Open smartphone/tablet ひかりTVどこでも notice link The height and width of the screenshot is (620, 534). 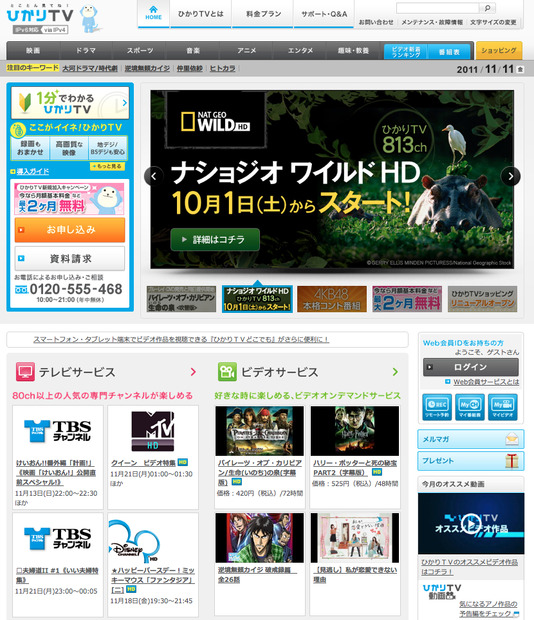pos(181,340)
